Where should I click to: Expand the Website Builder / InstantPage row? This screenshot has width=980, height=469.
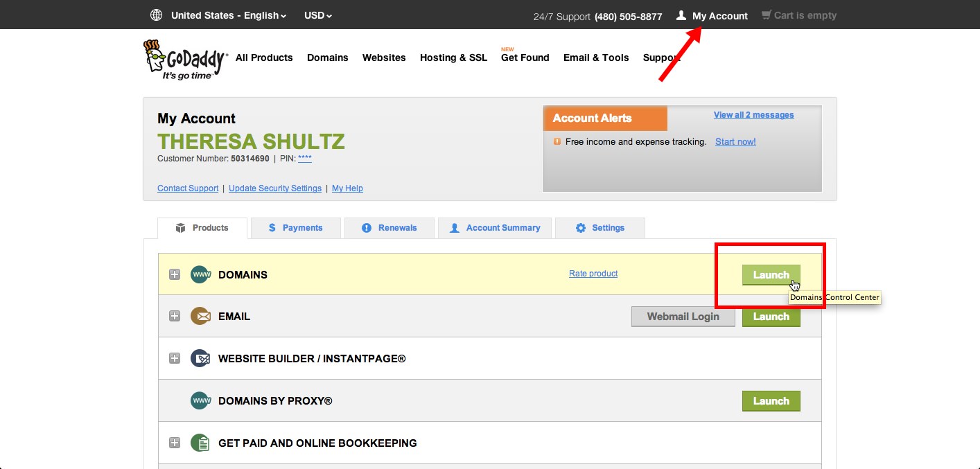(x=175, y=358)
